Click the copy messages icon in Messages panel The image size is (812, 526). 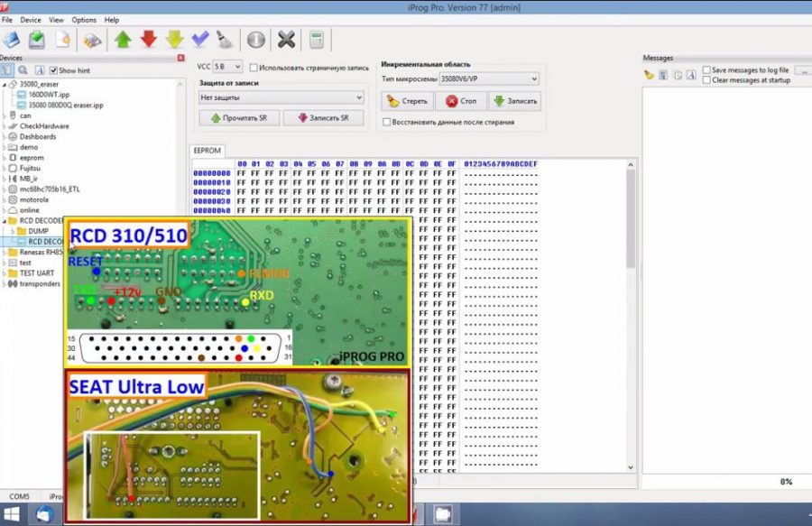(x=678, y=75)
